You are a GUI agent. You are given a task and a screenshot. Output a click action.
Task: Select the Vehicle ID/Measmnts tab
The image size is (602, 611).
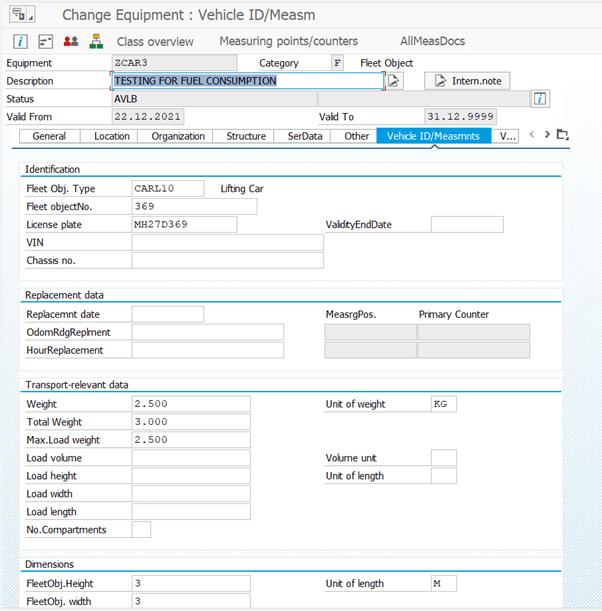point(433,136)
